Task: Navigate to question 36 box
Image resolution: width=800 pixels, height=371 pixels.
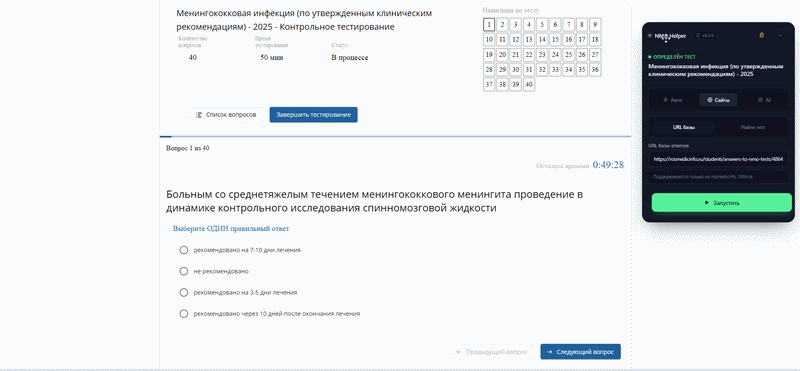Action: [595, 69]
